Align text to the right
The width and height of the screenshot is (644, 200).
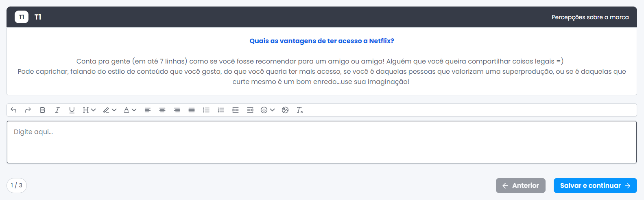[177, 110]
